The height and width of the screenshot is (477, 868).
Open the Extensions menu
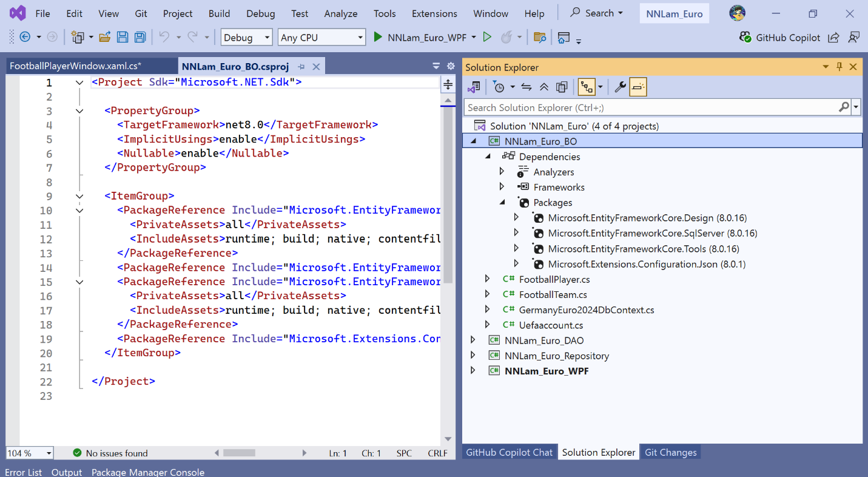[434, 13]
